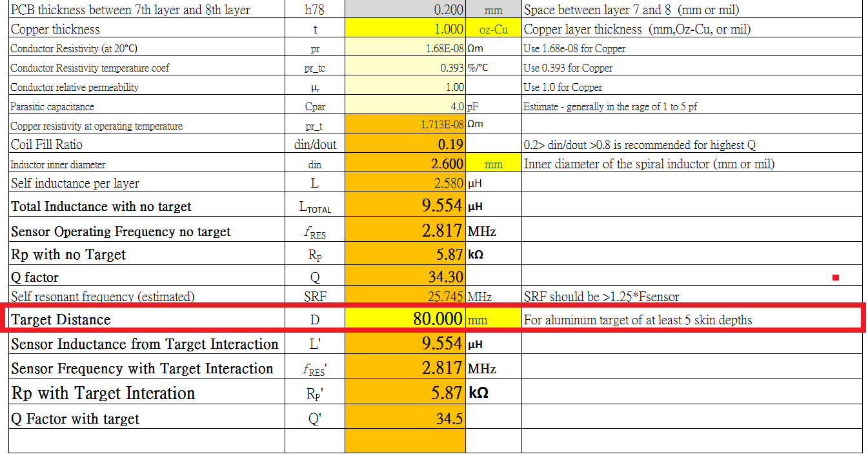
Task: Select Sensor Frequency with Target Interaction value 2.817
Action: [x=405, y=368]
